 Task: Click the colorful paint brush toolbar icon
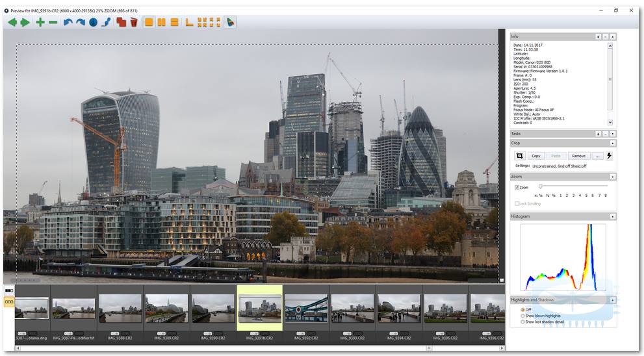click(231, 22)
